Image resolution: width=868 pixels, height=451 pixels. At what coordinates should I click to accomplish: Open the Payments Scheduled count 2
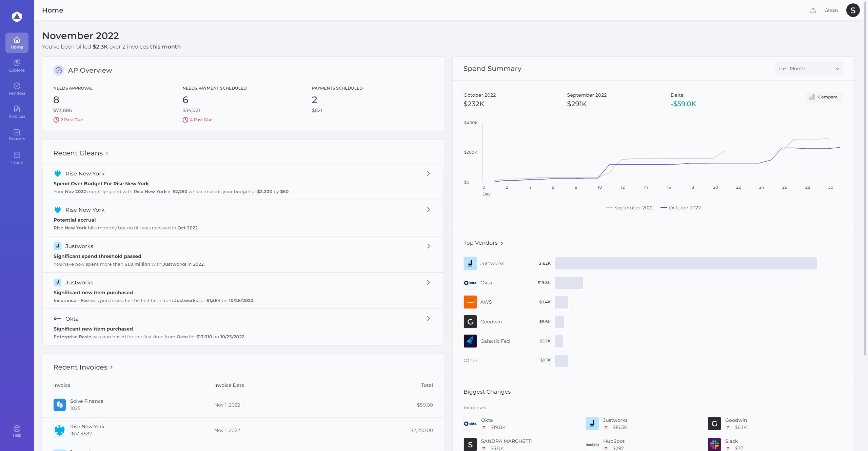pyautogui.click(x=315, y=100)
